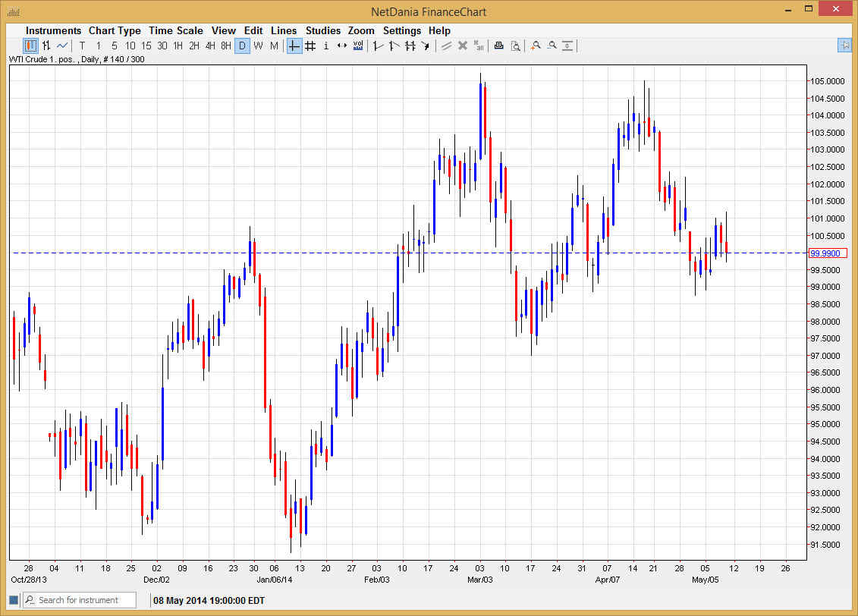
Task: Click the zoom in magnifier icon
Action: point(536,46)
